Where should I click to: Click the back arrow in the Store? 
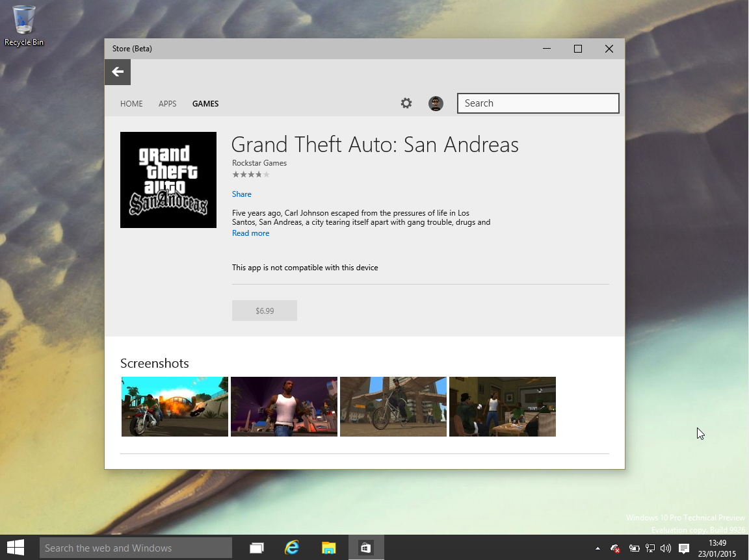click(x=117, y=71)
